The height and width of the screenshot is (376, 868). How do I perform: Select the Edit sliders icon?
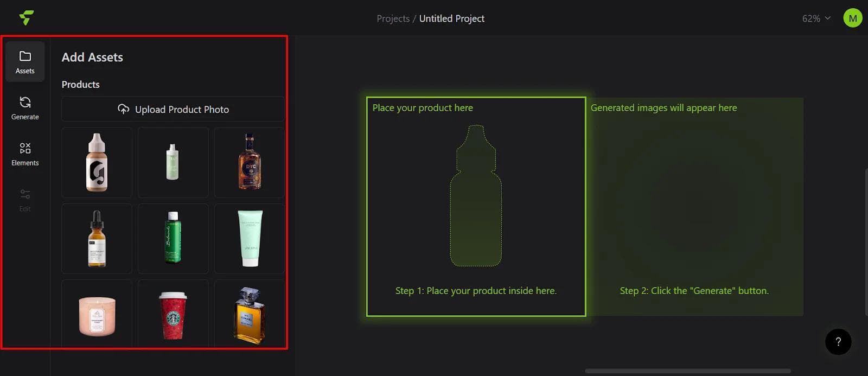(25, 195)
